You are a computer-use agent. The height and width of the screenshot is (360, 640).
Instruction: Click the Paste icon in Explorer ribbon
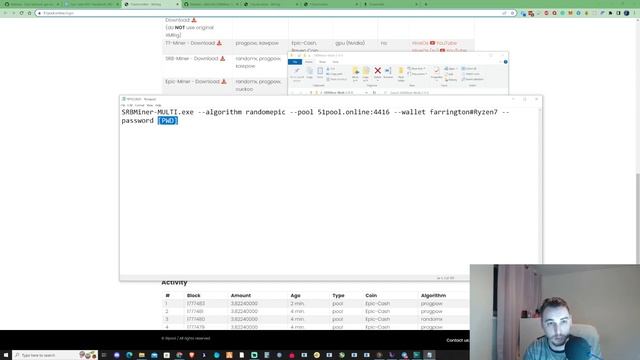pos(320,73)
